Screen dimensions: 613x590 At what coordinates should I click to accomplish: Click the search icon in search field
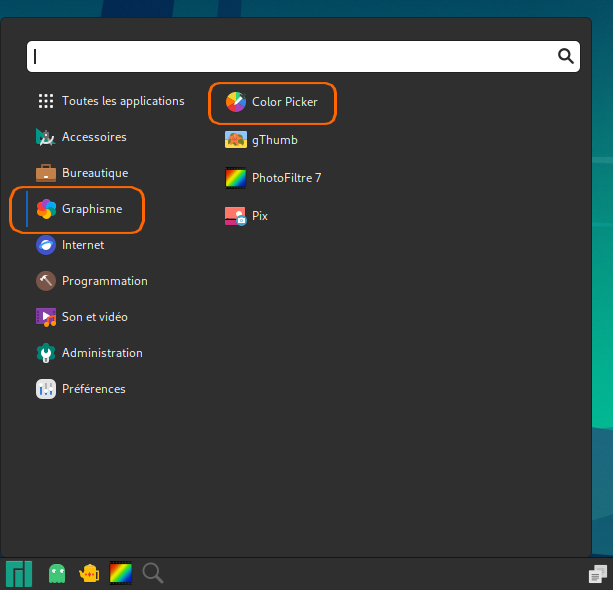point(565,56)
